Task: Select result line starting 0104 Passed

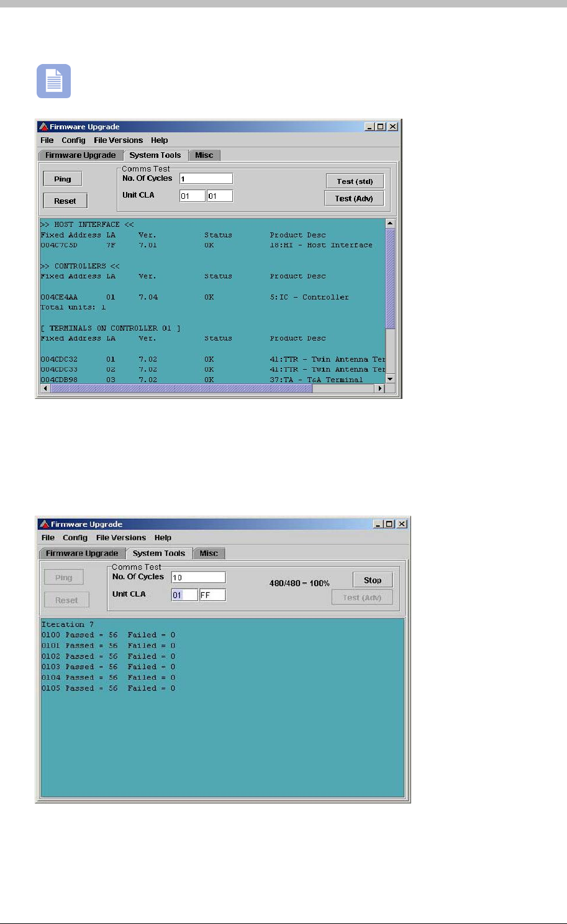Action: coord(109,677)
